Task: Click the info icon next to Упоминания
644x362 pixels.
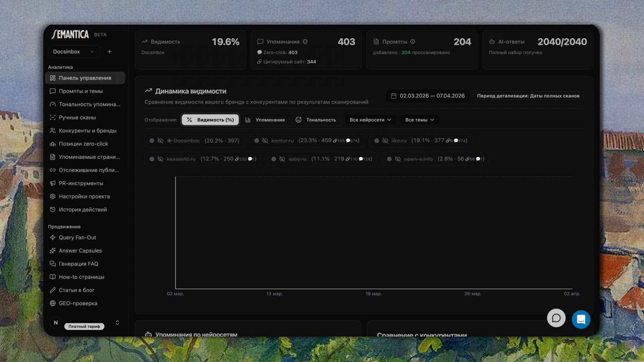Action: 305,42
